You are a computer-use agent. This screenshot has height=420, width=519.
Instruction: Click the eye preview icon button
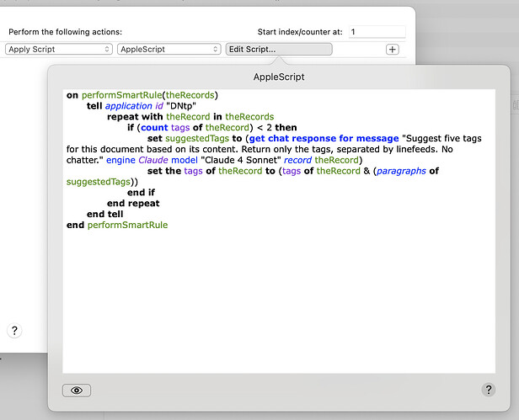click(77, 391)
